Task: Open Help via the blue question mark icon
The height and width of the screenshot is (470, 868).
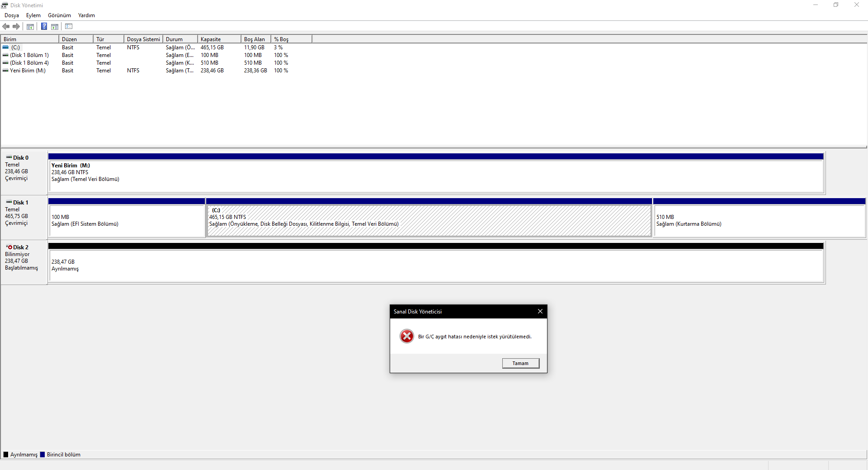Action: (44, 27)
